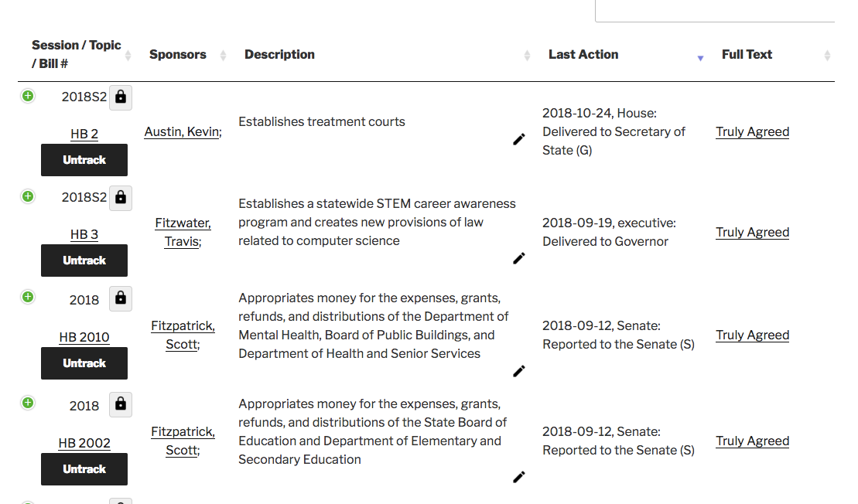
Task: Edit Mental Health appropriations description pencil
Action: coord(519,371)
